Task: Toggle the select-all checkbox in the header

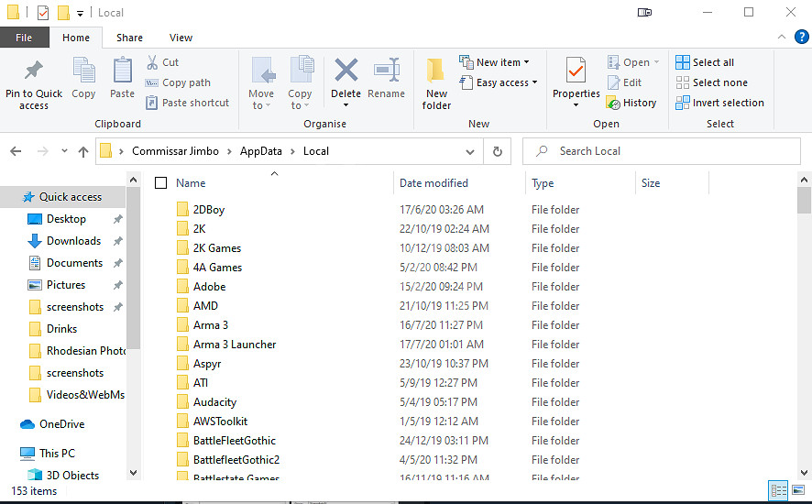Action: (x=161, y=183)
